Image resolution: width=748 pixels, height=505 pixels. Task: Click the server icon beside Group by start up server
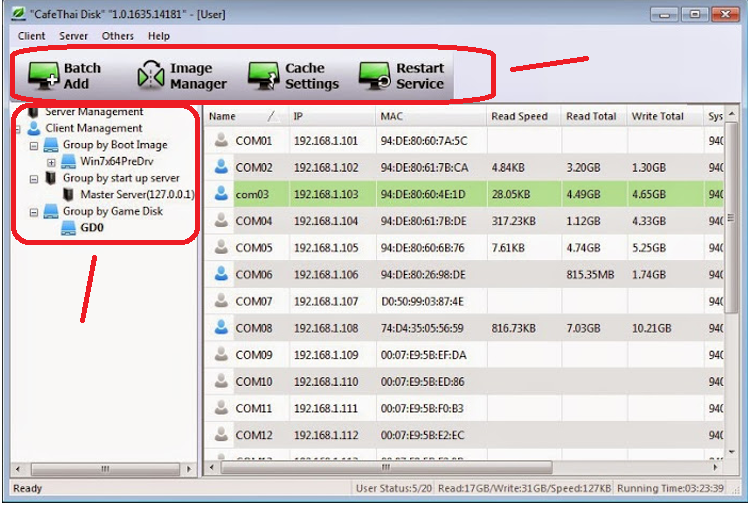click(50, 178)
